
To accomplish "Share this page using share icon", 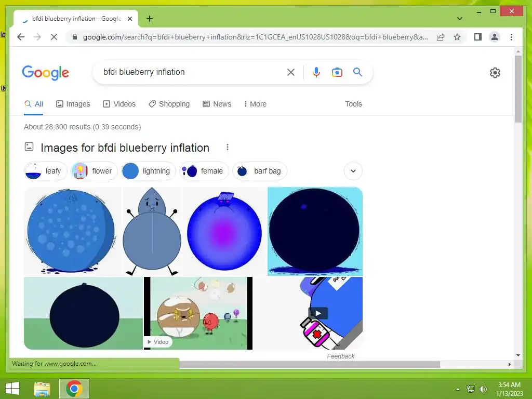I will tap(441, 37).
